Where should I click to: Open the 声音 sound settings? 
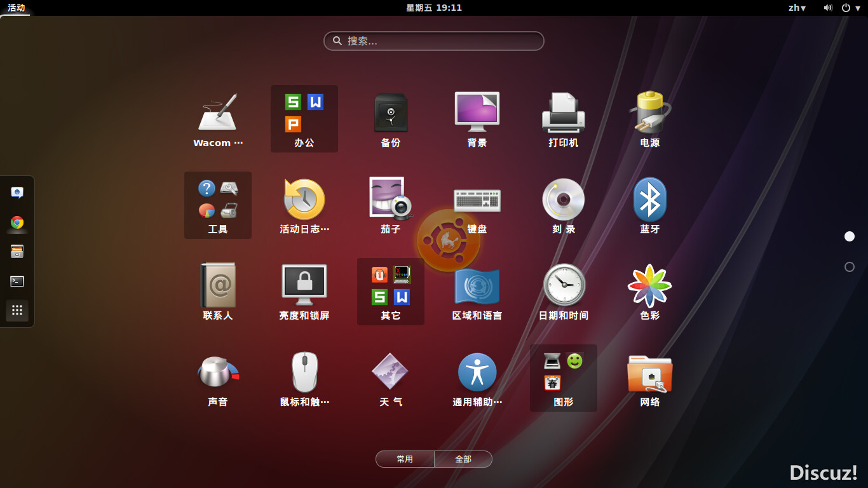218,373
